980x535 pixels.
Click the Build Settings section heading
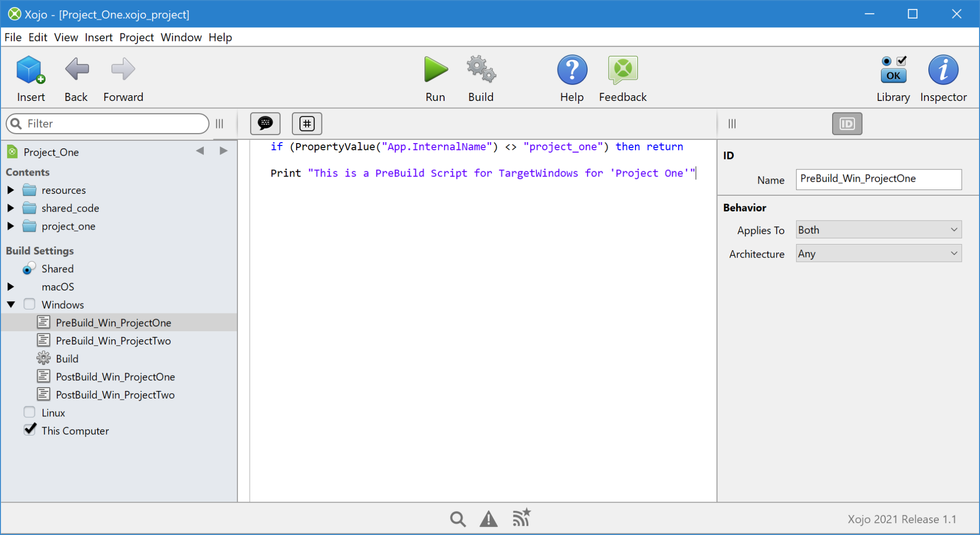[40, 251]
